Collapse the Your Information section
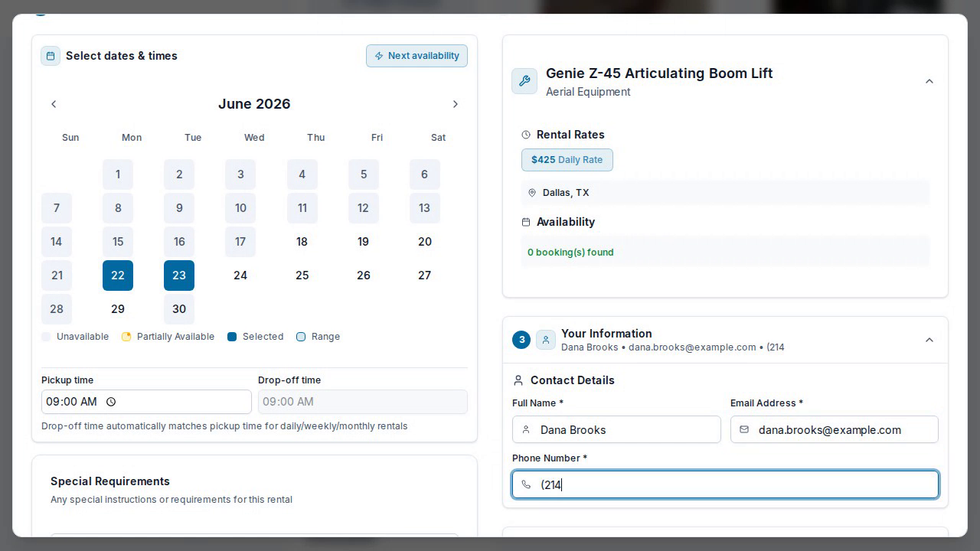 929,340
